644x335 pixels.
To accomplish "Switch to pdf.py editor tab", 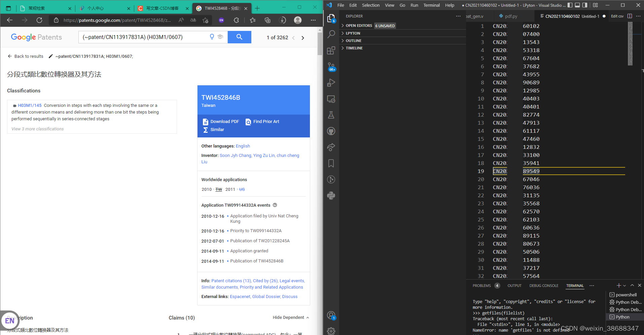I will point(511,16).
